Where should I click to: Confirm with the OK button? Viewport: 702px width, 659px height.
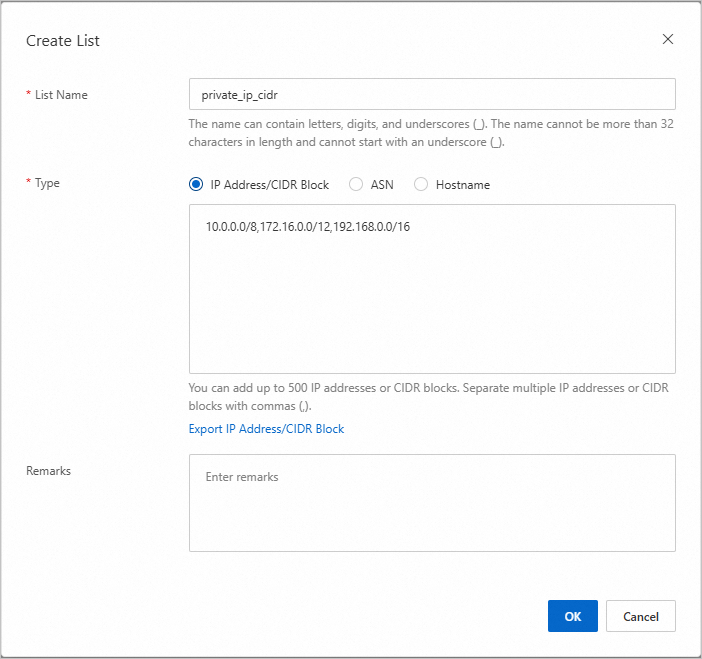click(572, 616)
